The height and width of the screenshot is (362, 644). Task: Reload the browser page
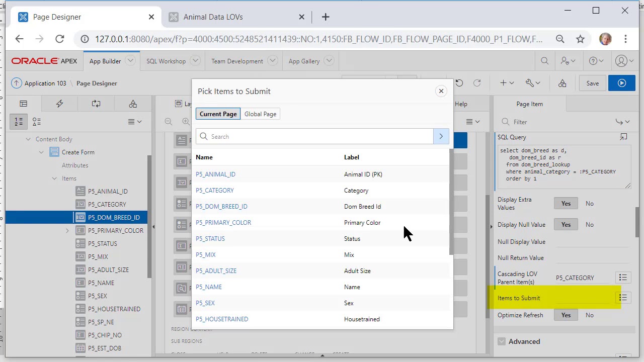(x=59, y=39)
